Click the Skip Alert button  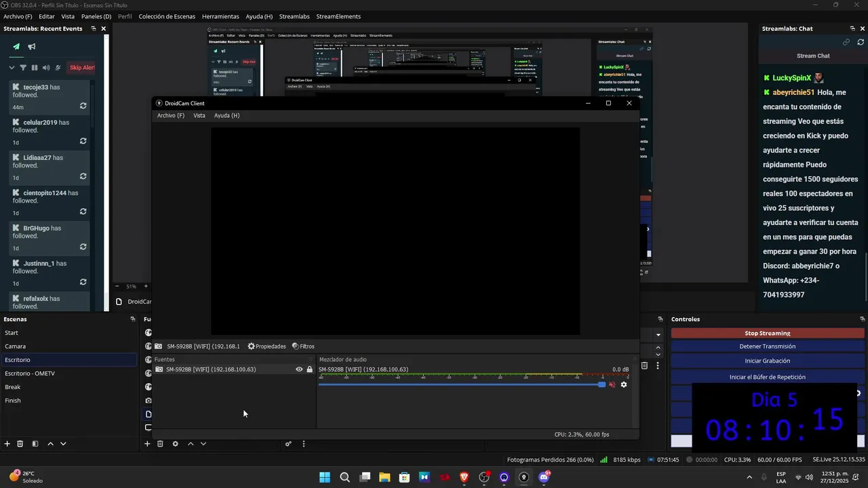[x=82, y=68]
